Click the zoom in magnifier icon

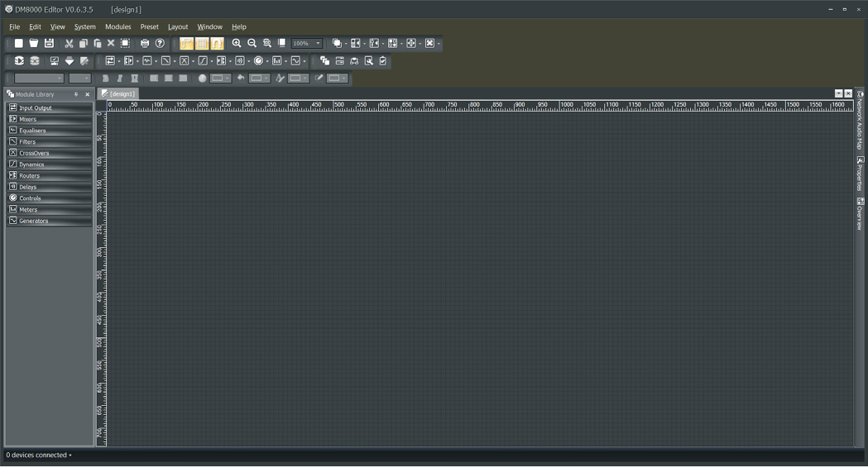(237, 43)
